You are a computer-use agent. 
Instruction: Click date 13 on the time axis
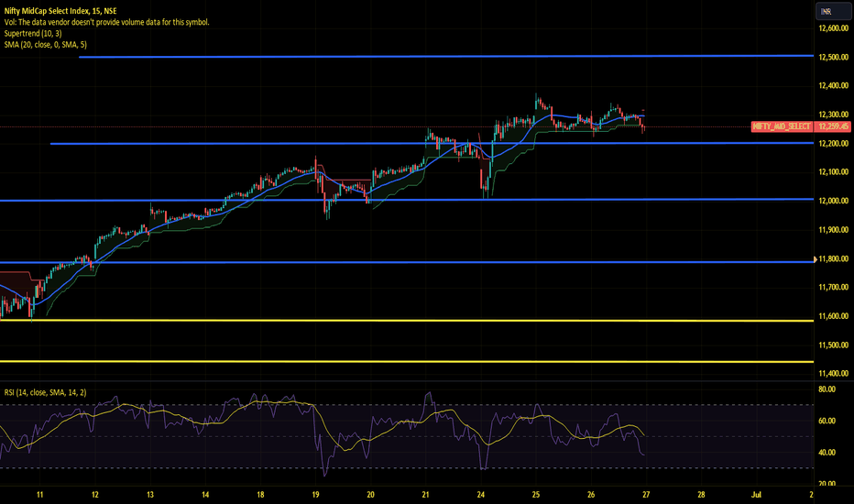point(149,495)
